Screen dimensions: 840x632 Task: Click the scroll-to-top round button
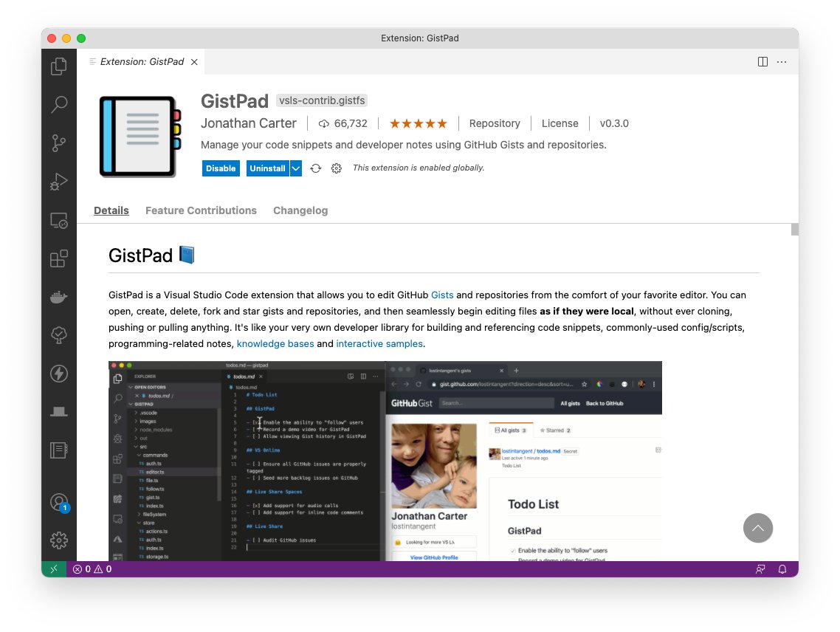coord(758,528)
